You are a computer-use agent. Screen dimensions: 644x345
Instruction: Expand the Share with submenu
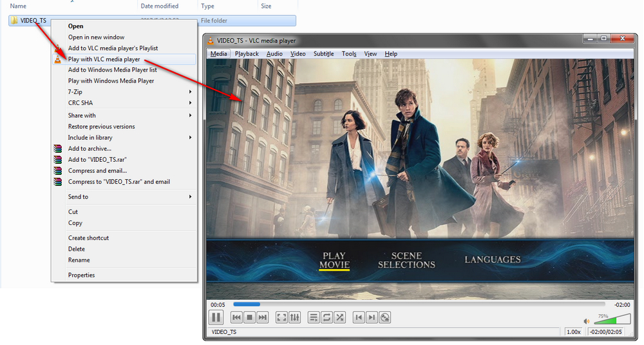point(124,115)
